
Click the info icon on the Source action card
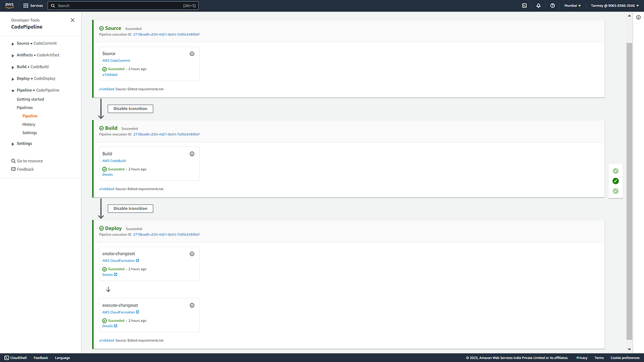pyautogui.click(x=192, y=54)
